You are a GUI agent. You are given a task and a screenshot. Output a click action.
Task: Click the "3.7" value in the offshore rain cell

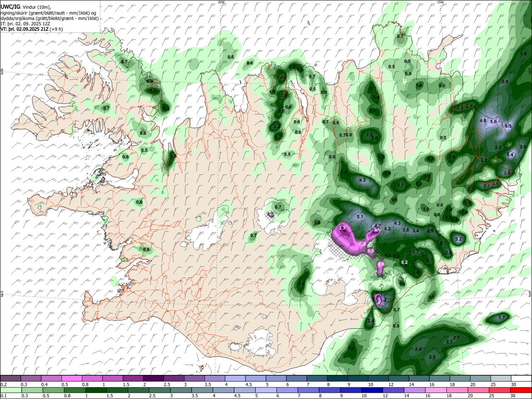click(501, 318)
